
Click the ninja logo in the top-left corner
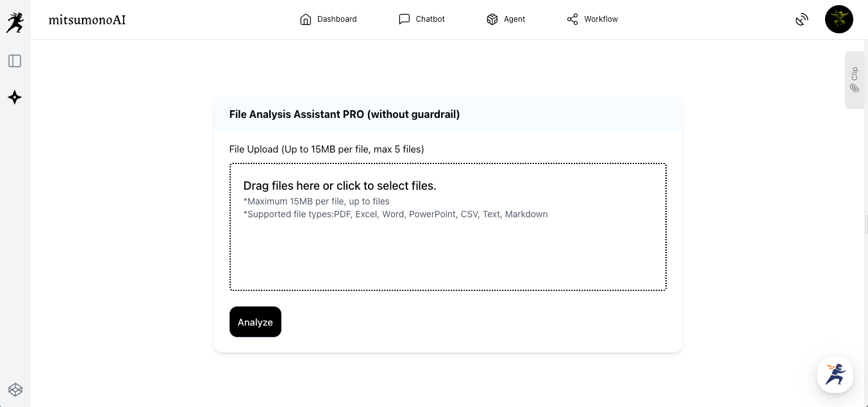point(15,22)
